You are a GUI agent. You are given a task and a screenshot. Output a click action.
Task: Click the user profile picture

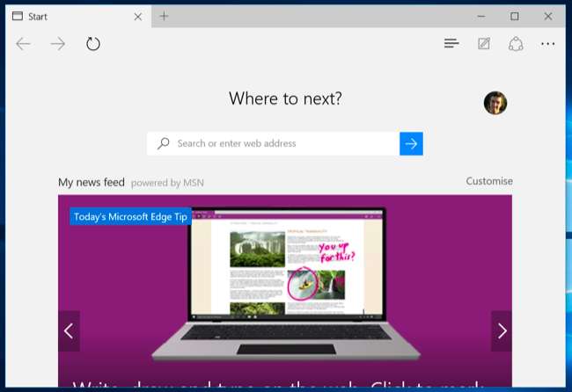coord(495,103)
